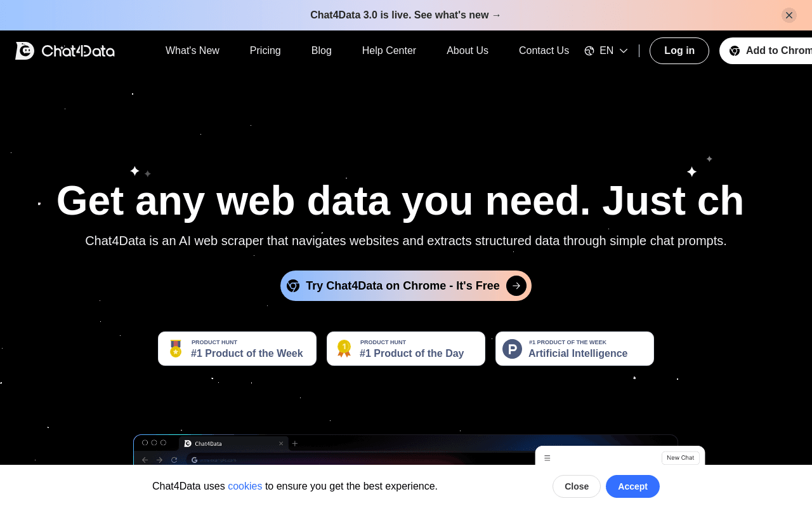
Task: Close the cookie notice
Action: pos(577,486)
